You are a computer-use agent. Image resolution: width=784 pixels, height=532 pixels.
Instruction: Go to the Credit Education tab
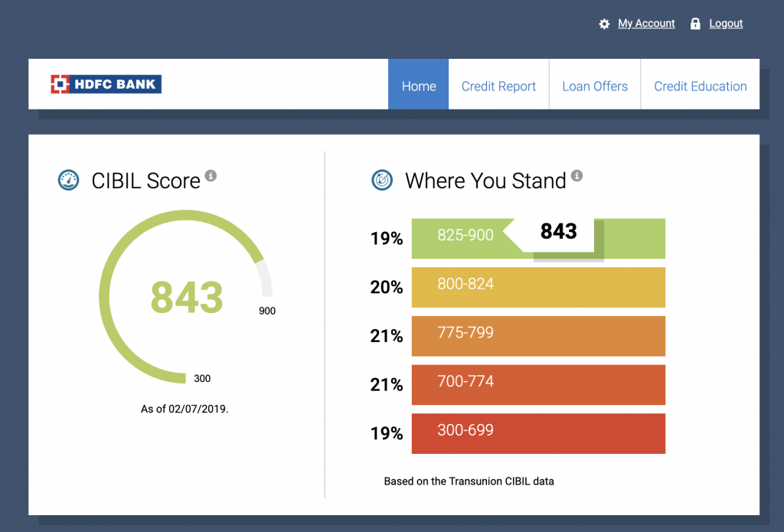(x=700, y=86)
